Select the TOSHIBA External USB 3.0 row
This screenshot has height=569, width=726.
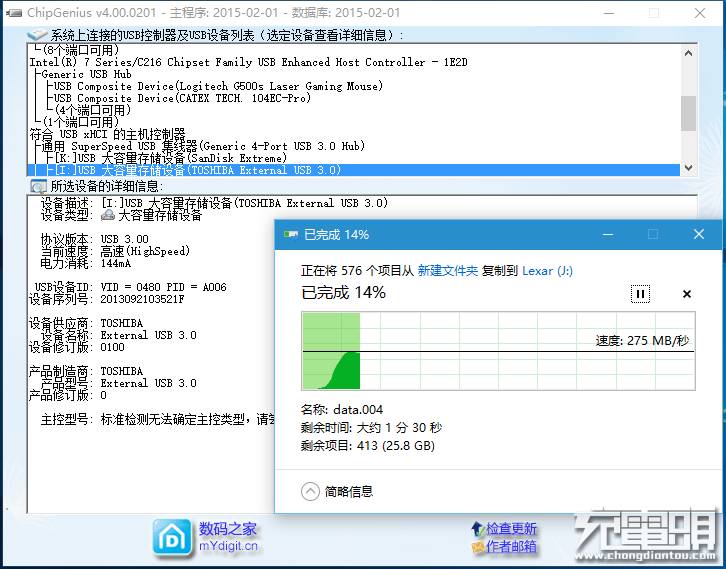click(354, 170)
